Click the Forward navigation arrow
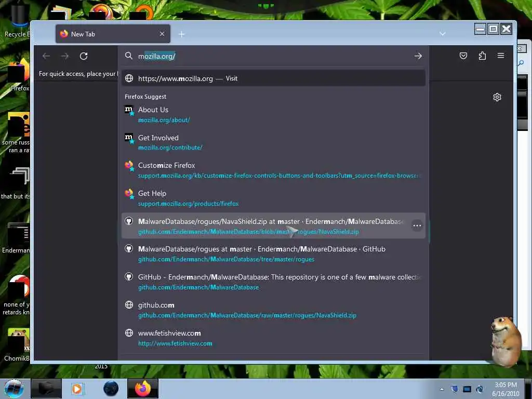This screenshot has width=532, height=399. click(65, 56)
